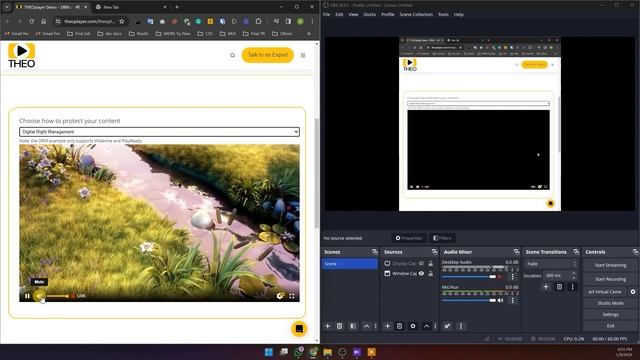Adjust the THEOplayer volume slider
640x360 pixels.
(58, 296)
